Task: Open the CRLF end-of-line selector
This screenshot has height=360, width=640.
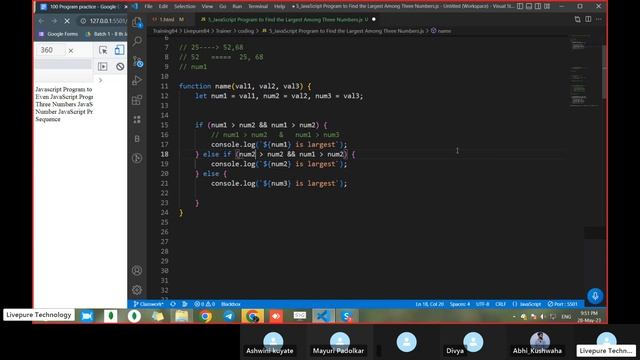Action: [500, 304]
